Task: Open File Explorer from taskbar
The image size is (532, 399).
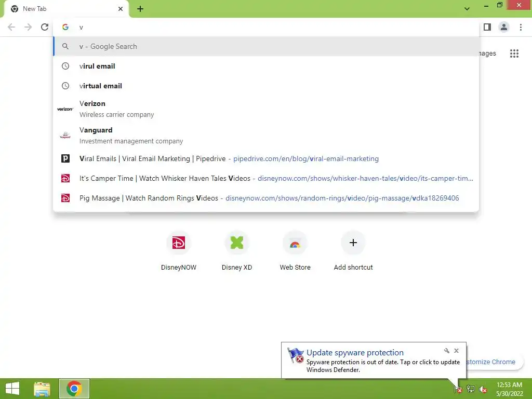Action: (x=42, y=389)
